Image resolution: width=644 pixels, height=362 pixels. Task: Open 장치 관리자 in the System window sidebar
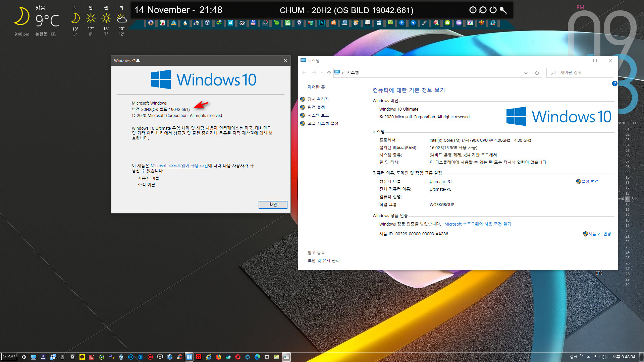[318, 99]
